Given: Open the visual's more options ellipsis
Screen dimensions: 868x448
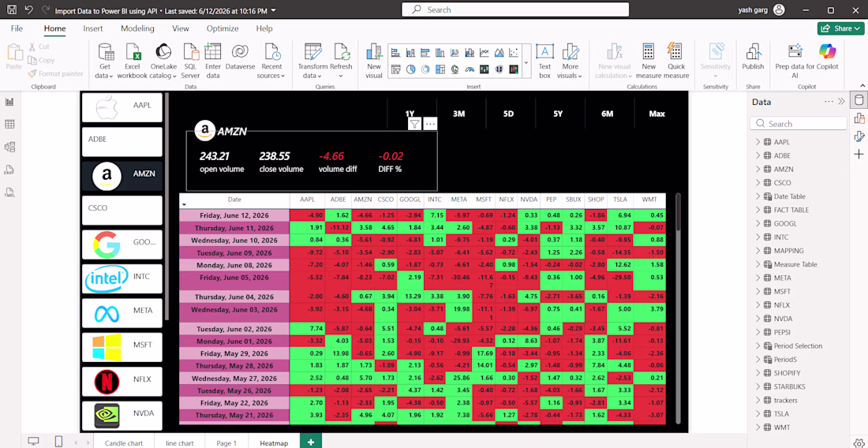Looking at the screenshot, I should (x=430, y=124).
